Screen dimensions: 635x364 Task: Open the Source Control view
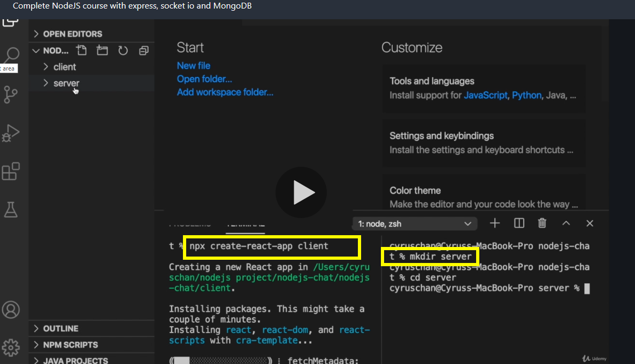click(11, 95)
